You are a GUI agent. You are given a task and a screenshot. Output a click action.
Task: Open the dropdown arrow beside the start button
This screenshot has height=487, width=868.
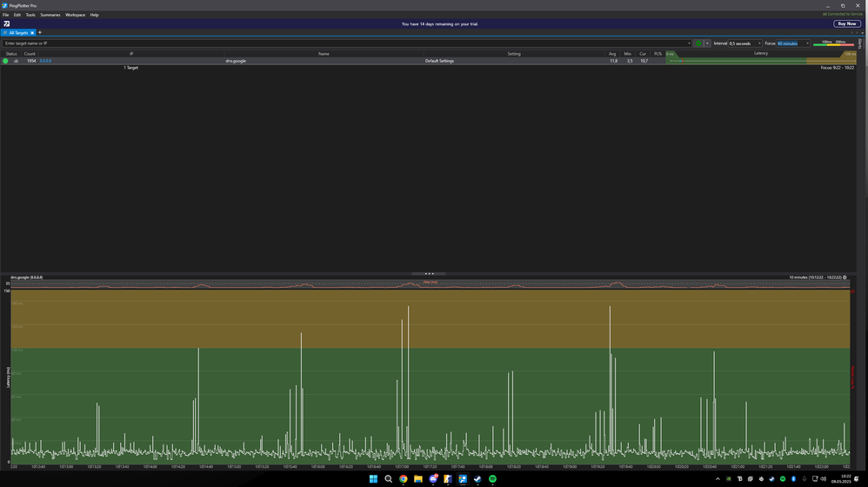[x=707, y=43]
